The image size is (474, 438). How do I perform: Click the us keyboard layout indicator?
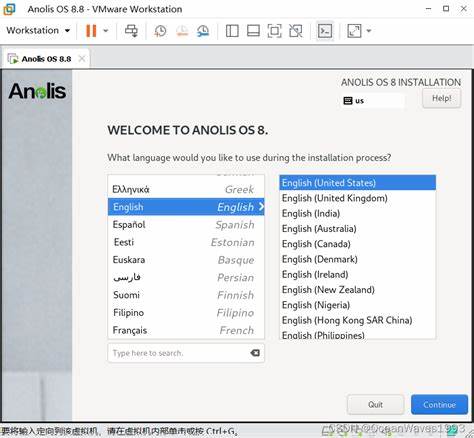point(373,101)
